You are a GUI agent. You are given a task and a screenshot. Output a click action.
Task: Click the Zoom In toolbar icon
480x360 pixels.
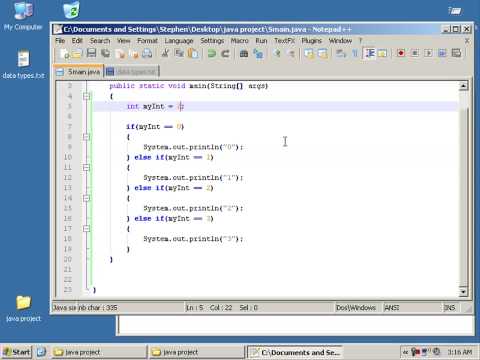(x=277, y=53)
